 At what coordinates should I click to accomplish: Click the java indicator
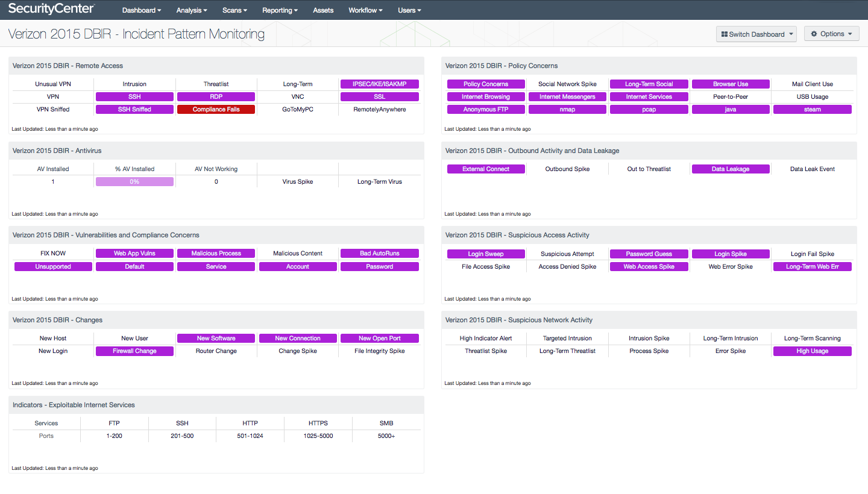point(731,110)
